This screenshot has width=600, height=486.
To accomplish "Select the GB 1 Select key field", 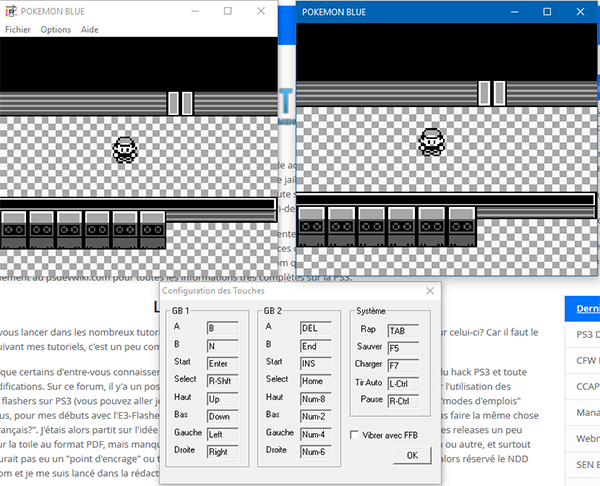I will pos(222,381).
